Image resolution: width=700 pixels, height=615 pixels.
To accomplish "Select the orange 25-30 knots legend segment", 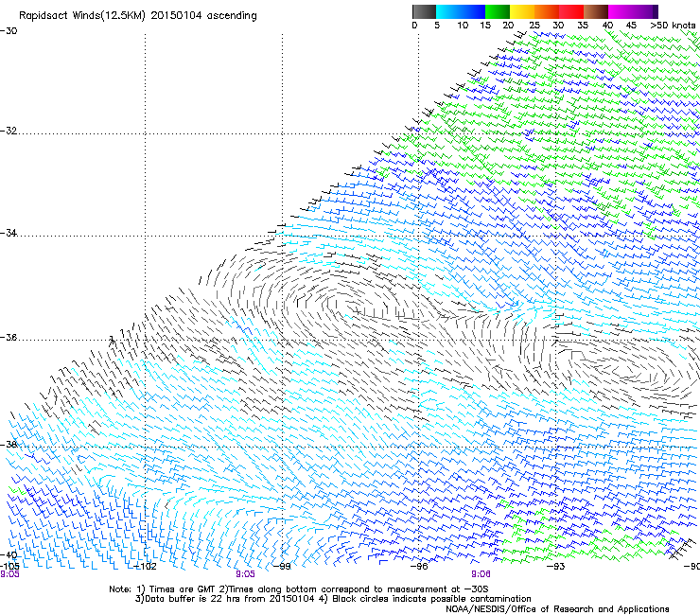I will (x=547, y=11).
